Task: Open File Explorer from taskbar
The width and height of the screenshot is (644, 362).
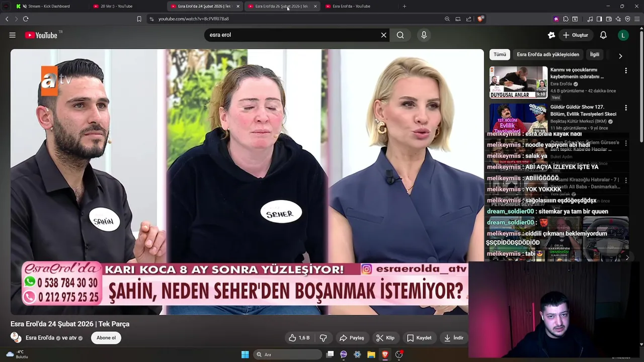Action: [371, 354]
